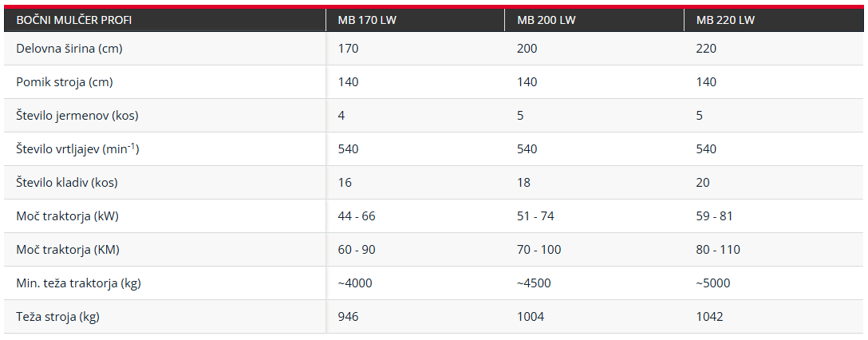Click the ~5000 minimum tractor weight value
The height and width of the screenshot is (340, 868).
pyautogui.click(x=712, y=283)
